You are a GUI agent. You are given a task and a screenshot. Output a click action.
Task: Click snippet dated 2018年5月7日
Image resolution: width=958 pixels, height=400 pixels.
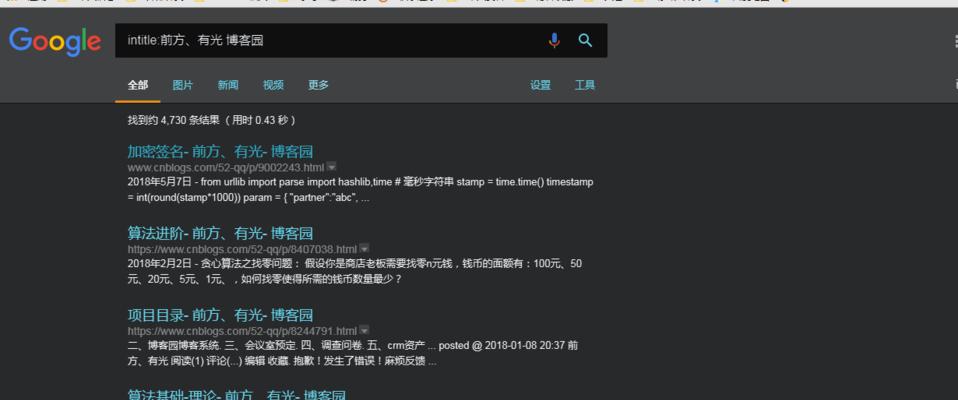(x=360, y=190)
